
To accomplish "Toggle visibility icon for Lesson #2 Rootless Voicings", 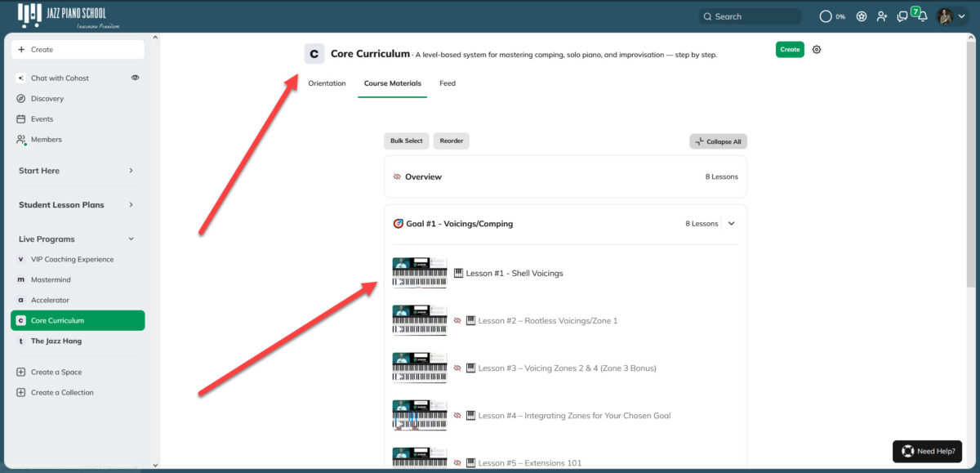I will click(457, 321).
